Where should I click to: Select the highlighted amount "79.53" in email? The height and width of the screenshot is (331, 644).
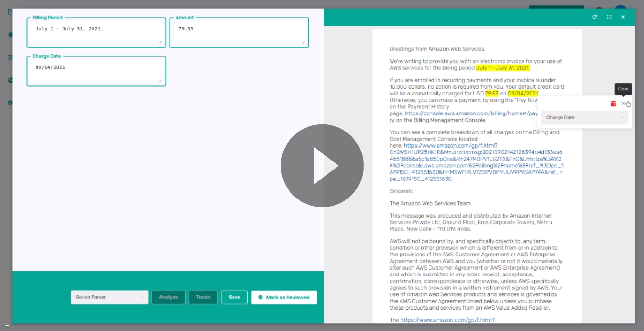point(492,94)
